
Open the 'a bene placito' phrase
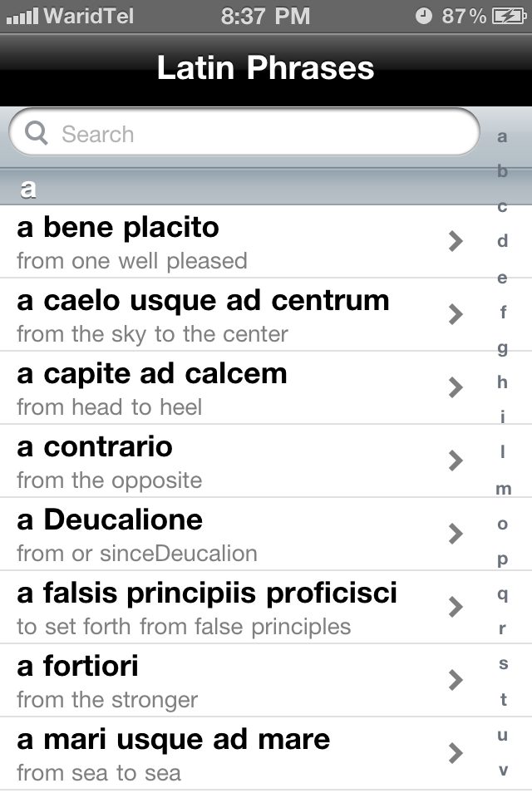coord(224,241)
